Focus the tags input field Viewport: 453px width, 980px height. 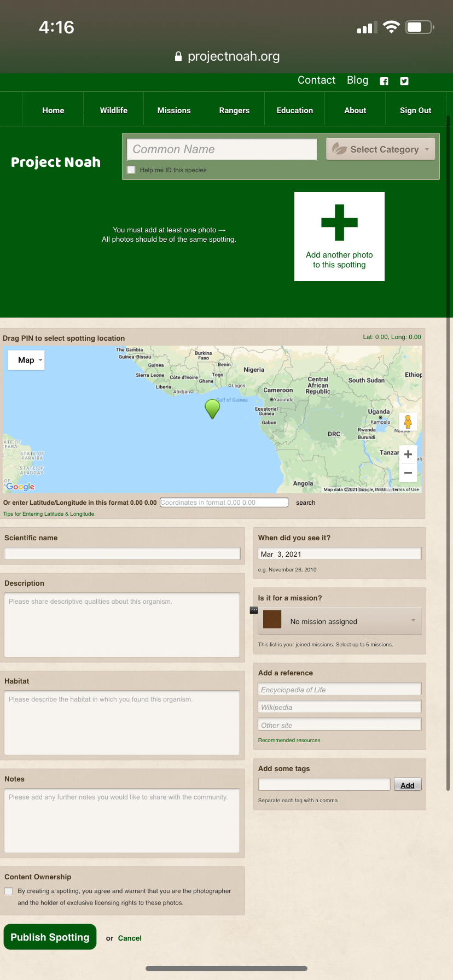[x=324, y=784]
